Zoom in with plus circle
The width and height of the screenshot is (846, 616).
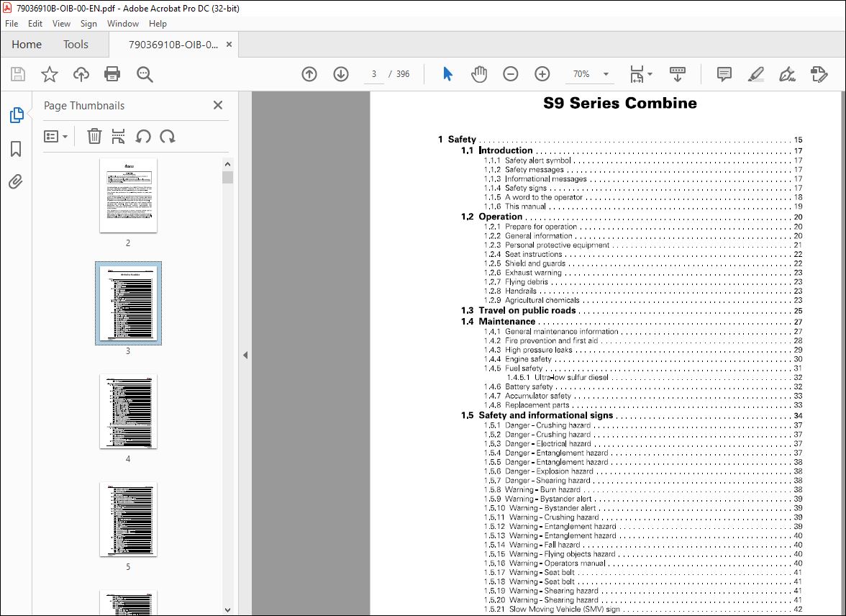542,74
